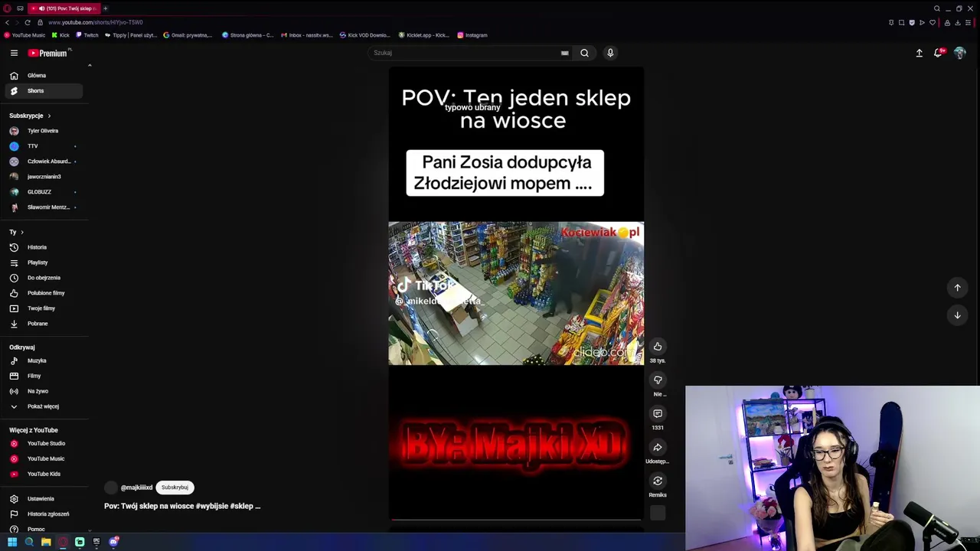Open Do obejrzenia watch later list

click(44, 278)
